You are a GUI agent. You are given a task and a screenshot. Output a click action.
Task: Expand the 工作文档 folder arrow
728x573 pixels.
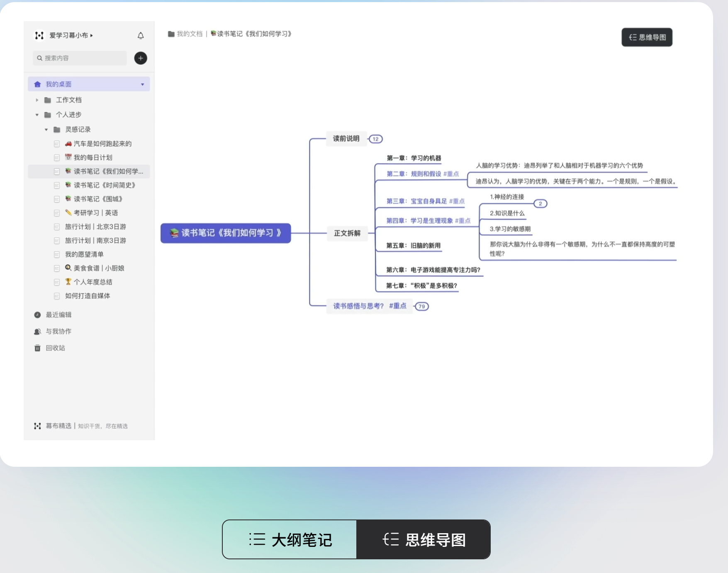[37, 100]
